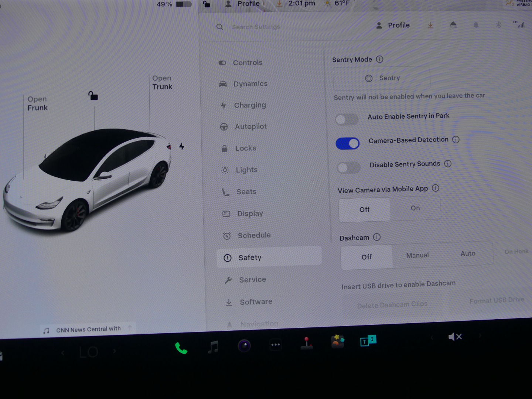Tap the green phone icon

coord(181,348)
